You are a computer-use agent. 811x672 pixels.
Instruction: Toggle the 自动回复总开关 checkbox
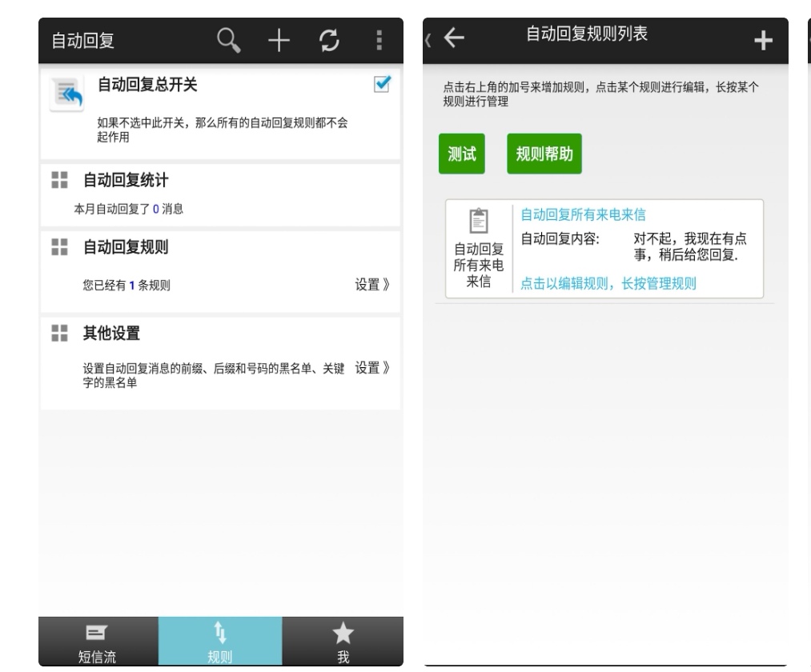tap(382, 83)
